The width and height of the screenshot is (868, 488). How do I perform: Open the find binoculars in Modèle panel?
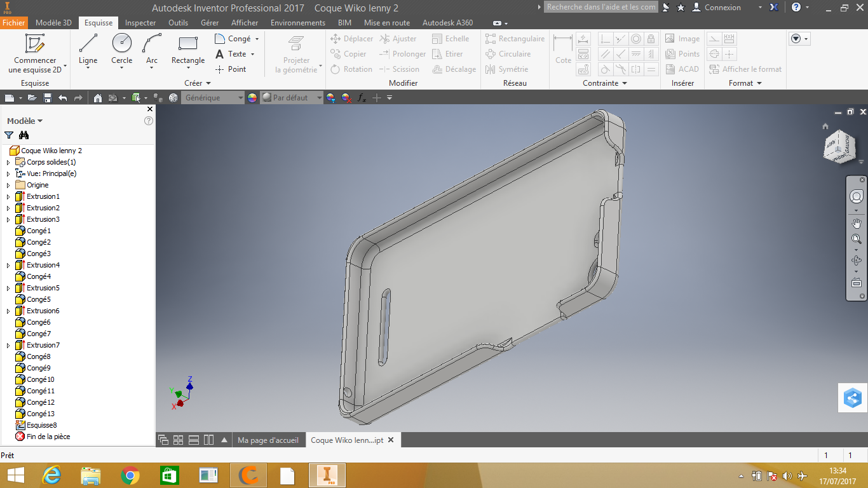tap(24, 135)
